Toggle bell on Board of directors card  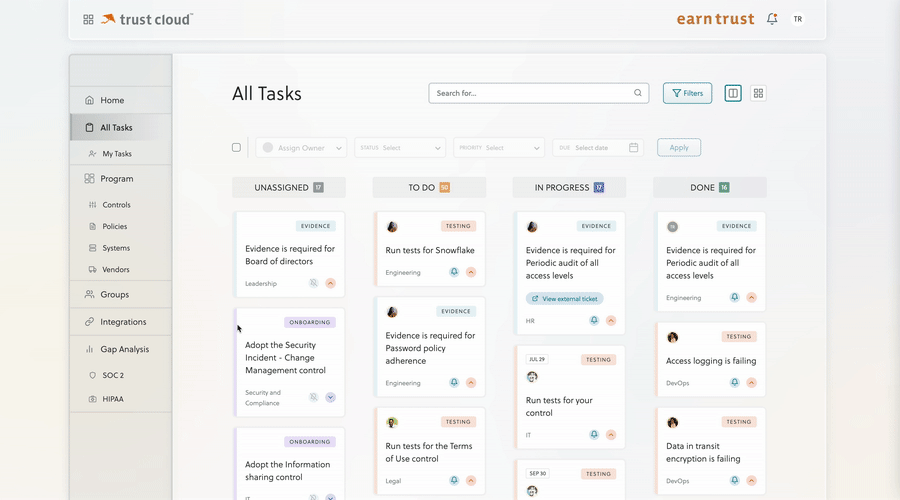pyautogui.click(x=313, y=283)
